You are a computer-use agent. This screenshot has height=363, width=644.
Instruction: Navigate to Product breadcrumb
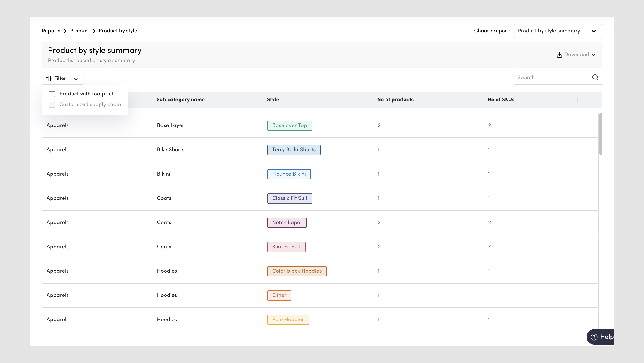pyautogui.click(x=79, y=31)
